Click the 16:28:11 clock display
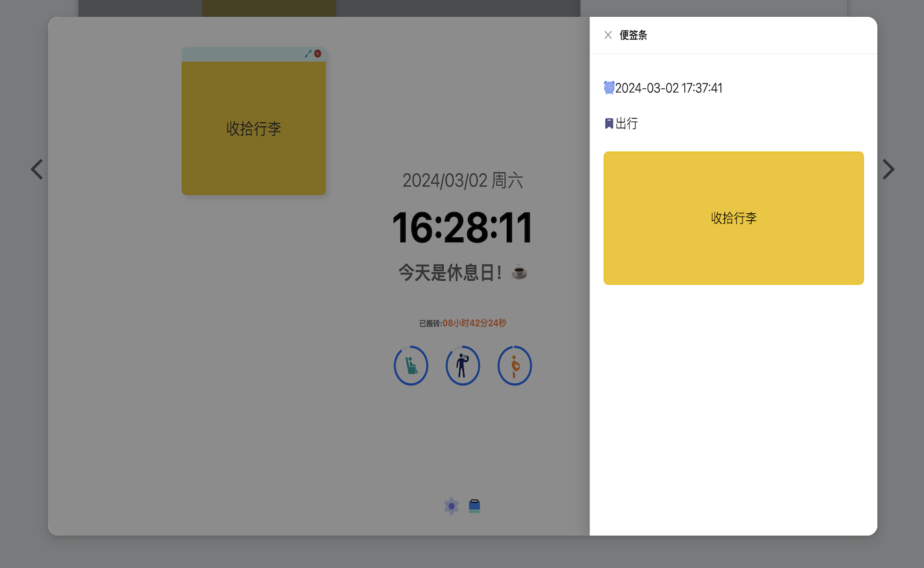 coord(463,228)
